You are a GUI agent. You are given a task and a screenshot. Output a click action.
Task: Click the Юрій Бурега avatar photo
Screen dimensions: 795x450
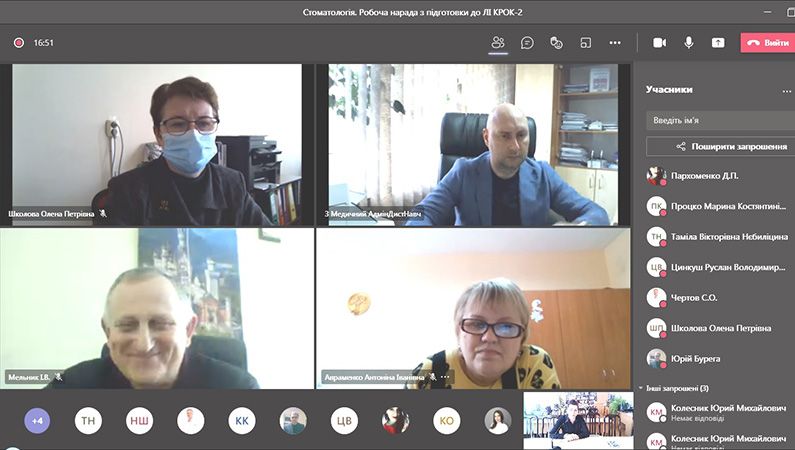[656, 358]
